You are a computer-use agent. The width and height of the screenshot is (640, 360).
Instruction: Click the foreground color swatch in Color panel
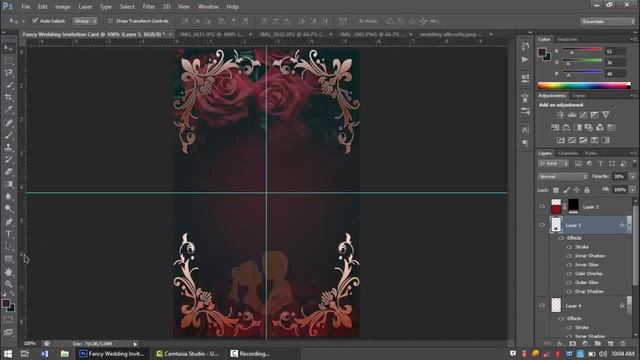click(x=542, y=52)
